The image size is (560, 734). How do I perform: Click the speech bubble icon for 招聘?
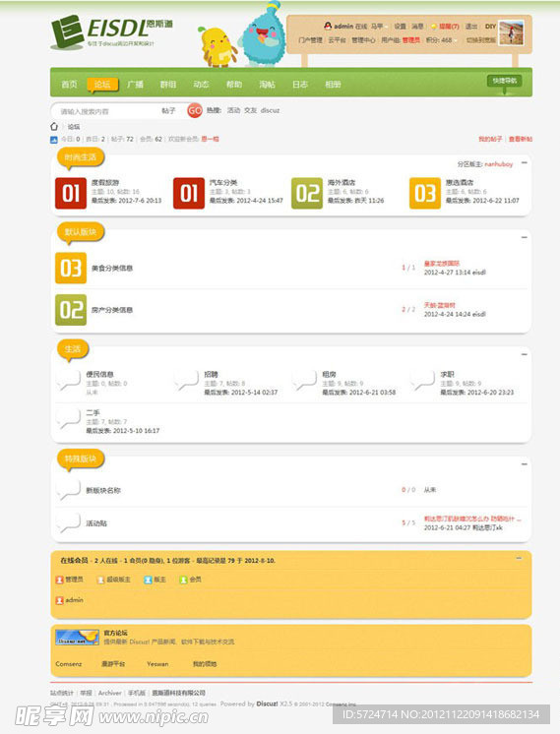(186, 380)
